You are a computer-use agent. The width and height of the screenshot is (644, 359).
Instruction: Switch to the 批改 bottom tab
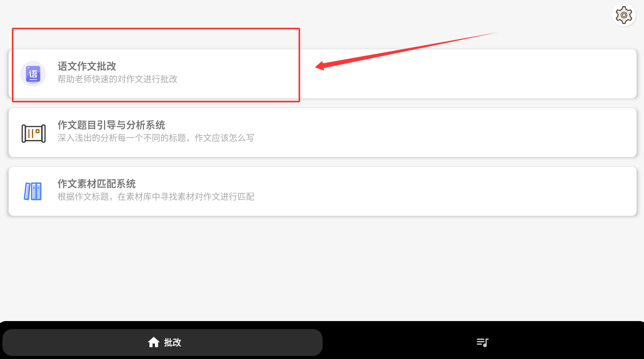point(162,342)
